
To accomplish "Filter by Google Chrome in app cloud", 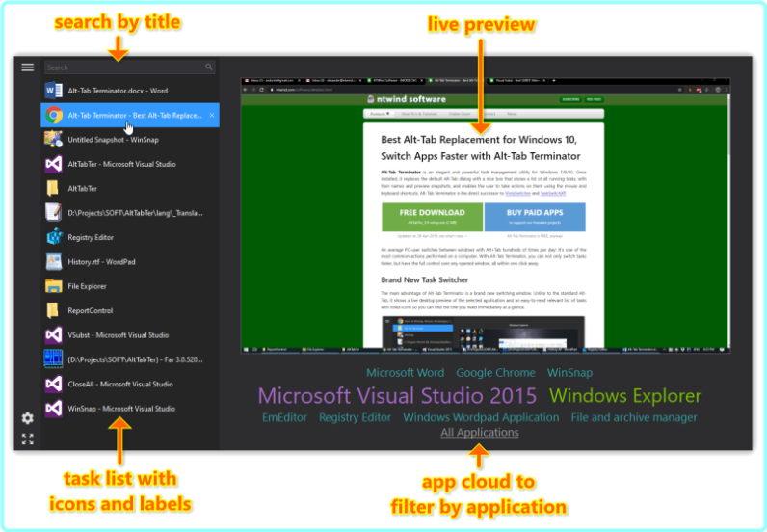I will pyautogui.click(x=495, y=372).
